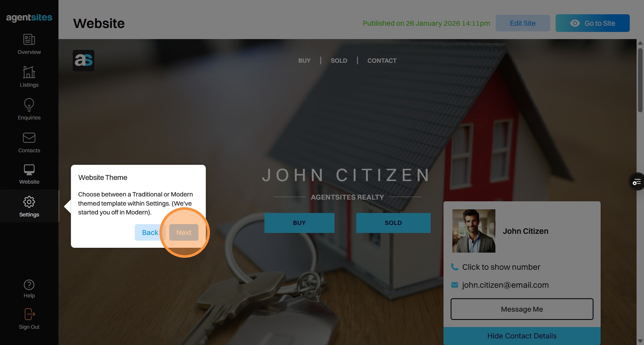Select the SOLD navigation menu item
The width and height of the screenshot is (644, 345).
coord(339,60)
